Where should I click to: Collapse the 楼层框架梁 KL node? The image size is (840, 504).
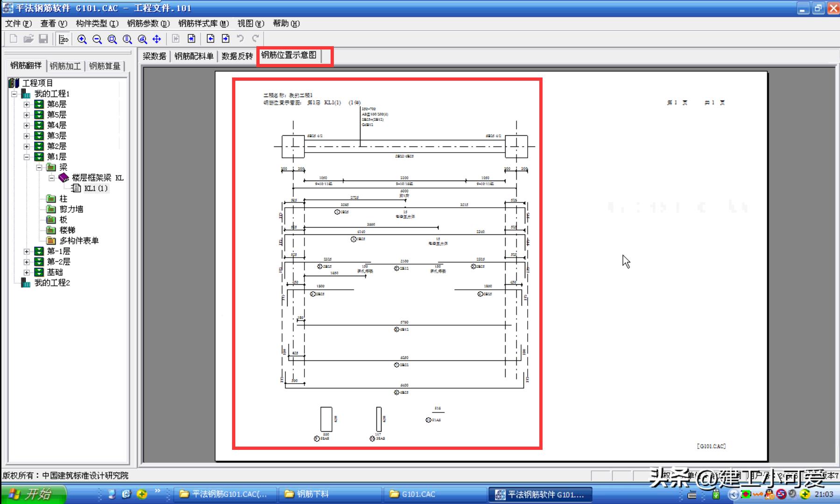pyautogui.click(x=52, y=178)
